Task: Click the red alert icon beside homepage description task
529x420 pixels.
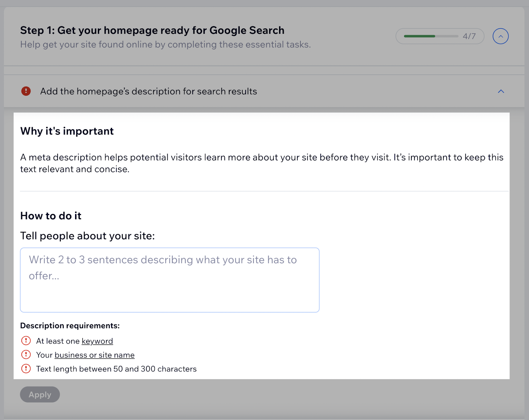Action: coord(26,91)
